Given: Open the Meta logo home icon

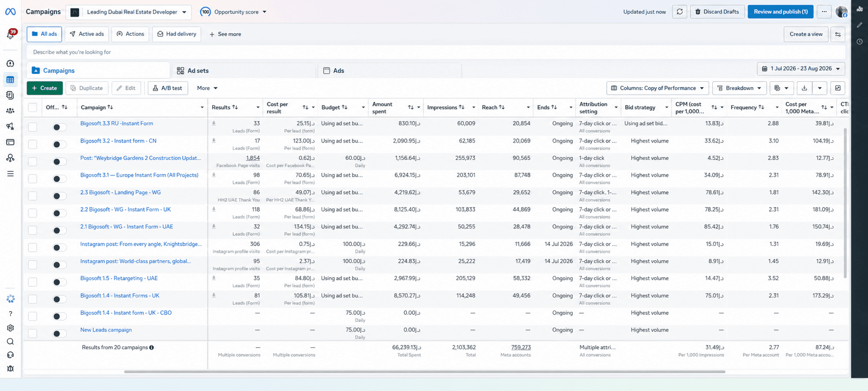Looking at the screenshot, I should click(10, 12).
